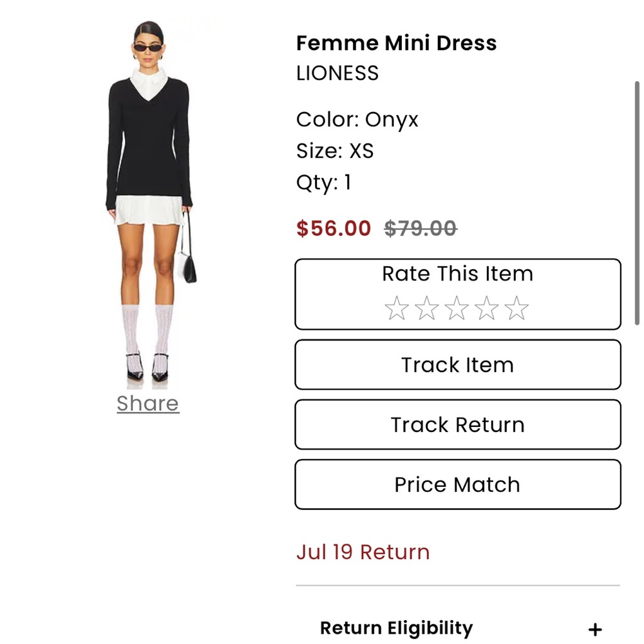Click the Jul 19 Return link
Viewport: 644px width, 644px height.
tap(362, 552)
